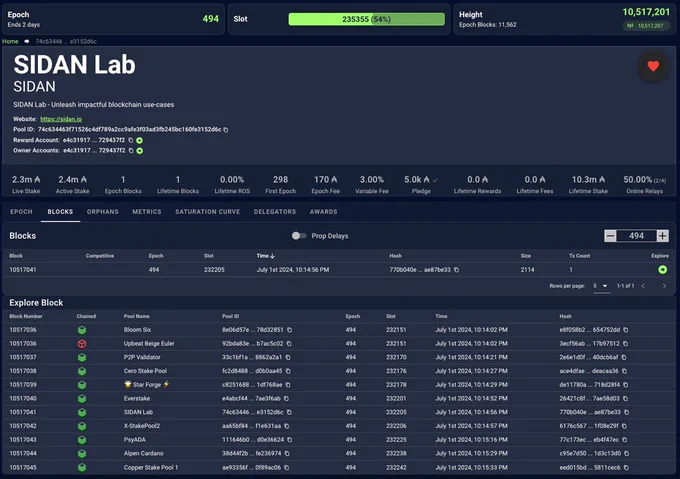Click the slot progress bar
Viewport: 680px width, 479px height.
pos(366,19)
